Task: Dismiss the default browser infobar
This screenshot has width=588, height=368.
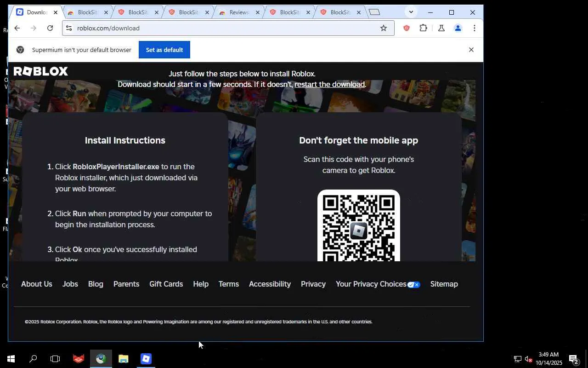Action: 471,50
